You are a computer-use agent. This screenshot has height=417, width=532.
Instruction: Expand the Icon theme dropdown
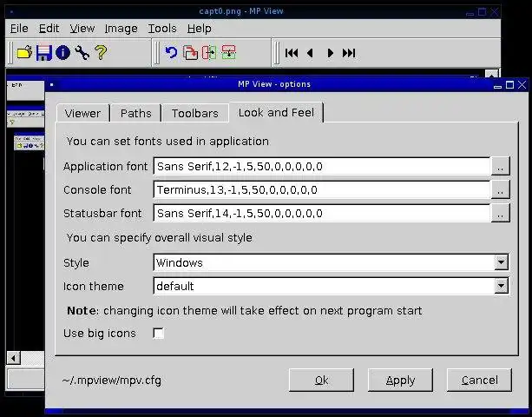tap(501, 286)
